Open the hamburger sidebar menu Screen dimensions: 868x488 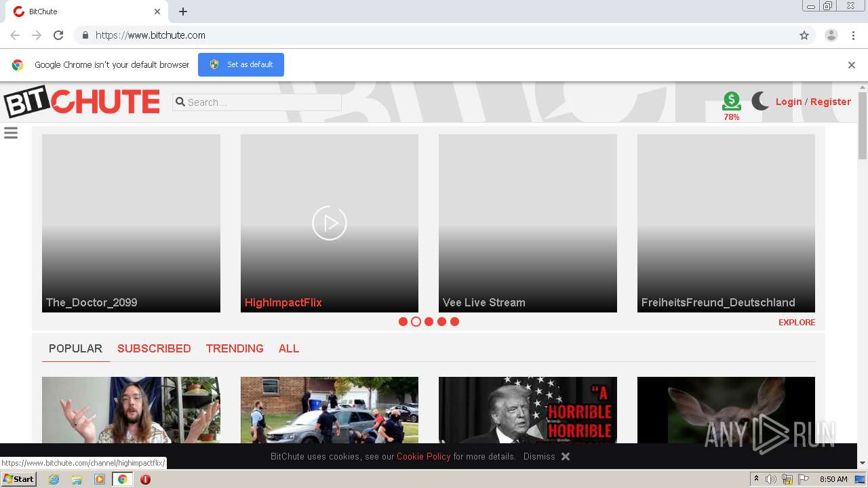click(11, 133)
